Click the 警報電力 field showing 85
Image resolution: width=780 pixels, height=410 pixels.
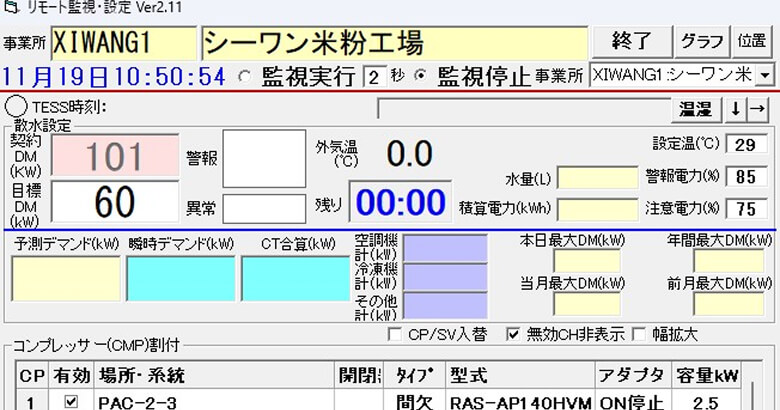tap(744, 177)
